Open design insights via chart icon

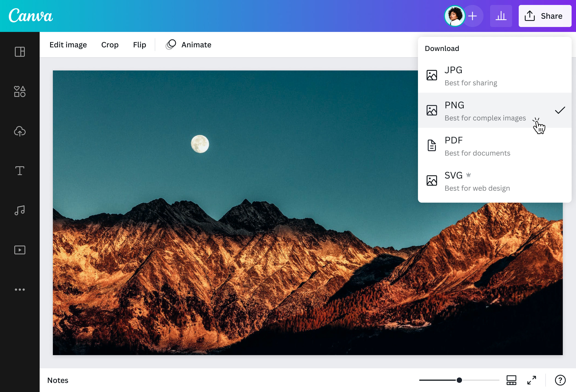point(501,16)
